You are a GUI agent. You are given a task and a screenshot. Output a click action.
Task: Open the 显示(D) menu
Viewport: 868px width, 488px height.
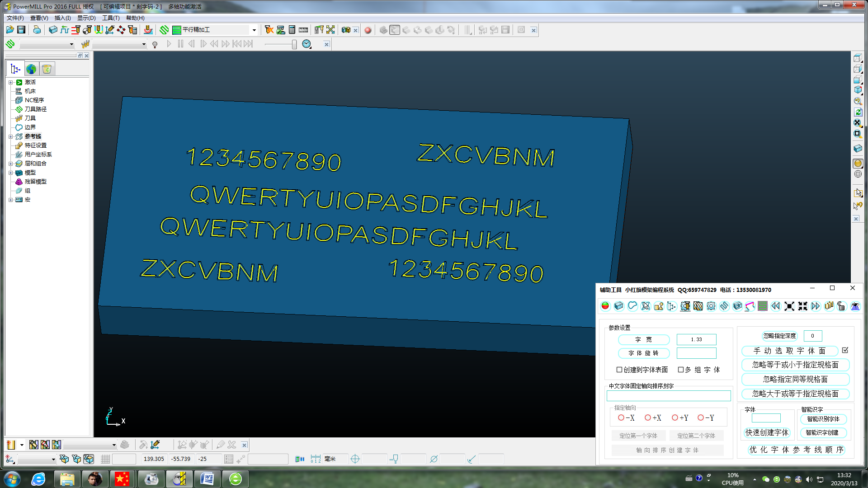[x=86, y=18]
